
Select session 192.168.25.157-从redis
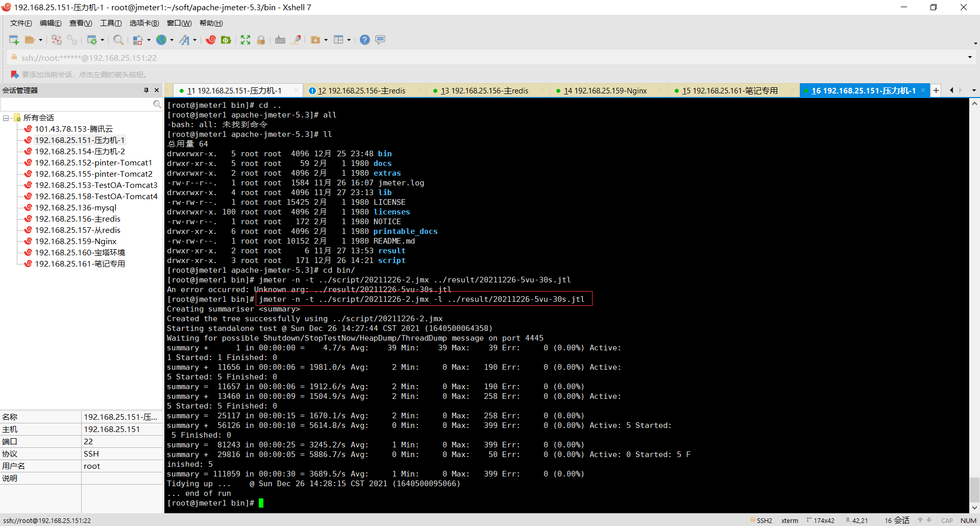(78, 230)
